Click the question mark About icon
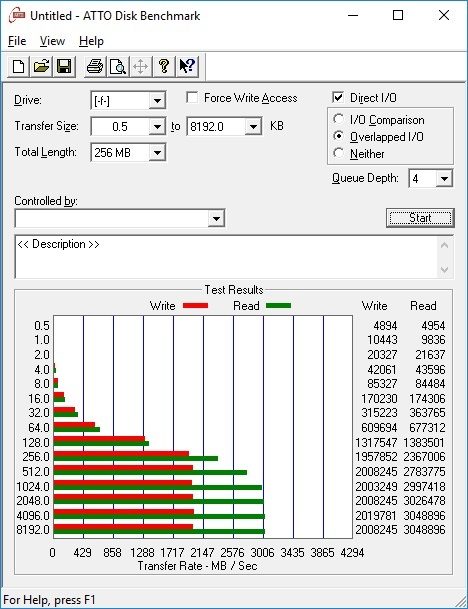This screenshot has width=468, height=609. click(164, 67)
